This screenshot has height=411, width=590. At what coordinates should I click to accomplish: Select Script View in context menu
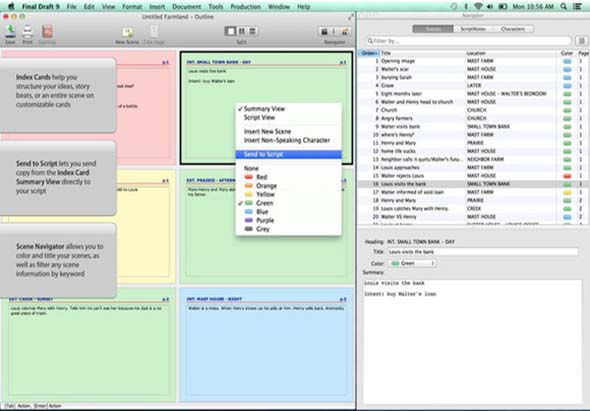289,117
